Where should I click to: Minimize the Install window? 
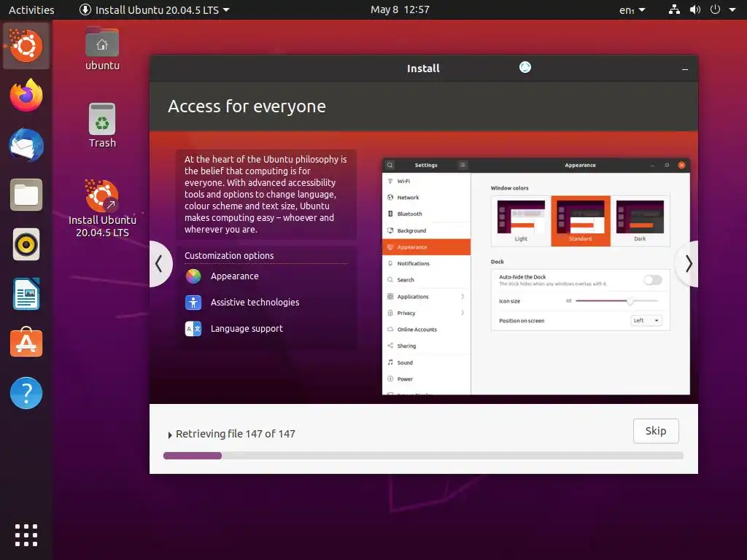coord(685,69)
